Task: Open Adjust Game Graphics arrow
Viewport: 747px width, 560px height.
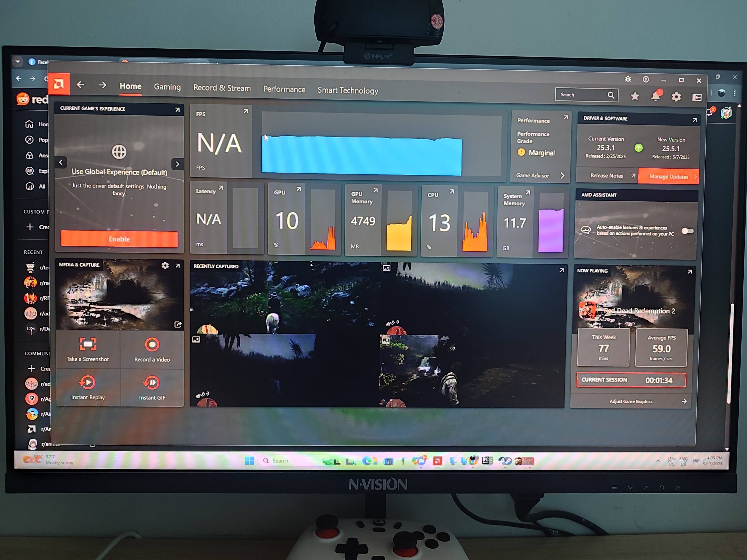Action: (x=684, y=402)
